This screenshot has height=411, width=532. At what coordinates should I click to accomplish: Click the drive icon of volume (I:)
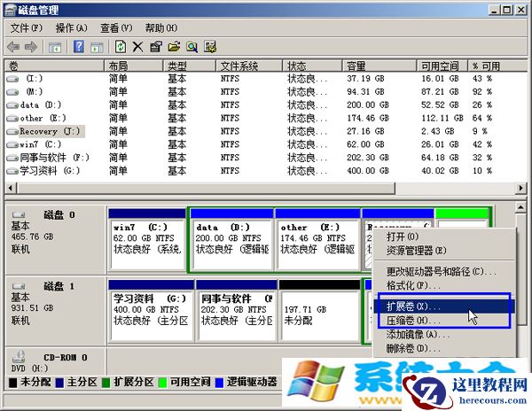coord(12,79)
